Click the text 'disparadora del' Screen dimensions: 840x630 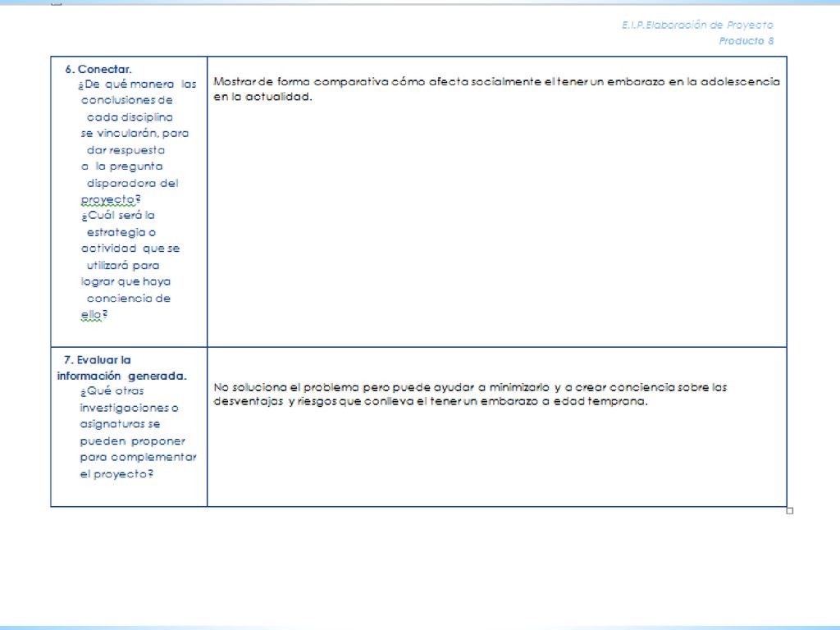click(x=132, y=183)
